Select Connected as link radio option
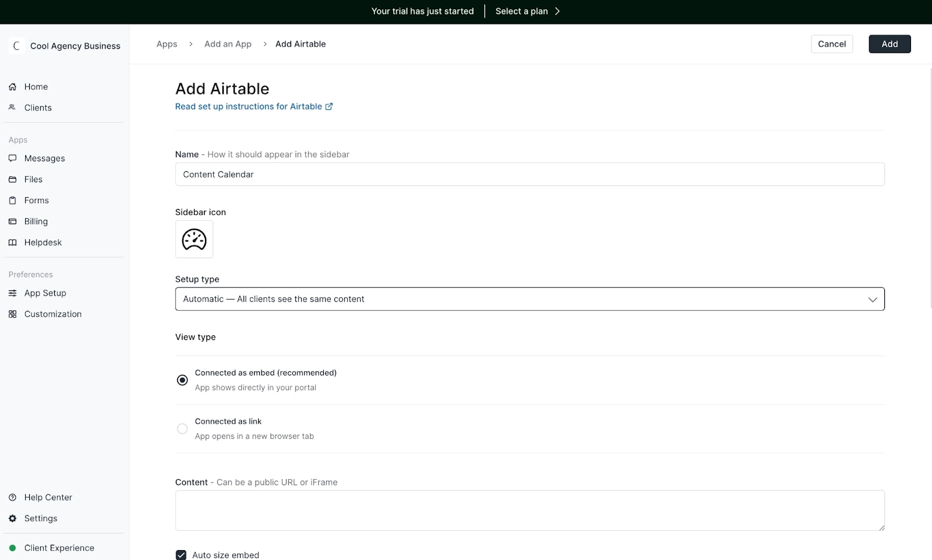The width and height of the screenshot is (932, 560). pyautogui.click(x=182, y=428)
